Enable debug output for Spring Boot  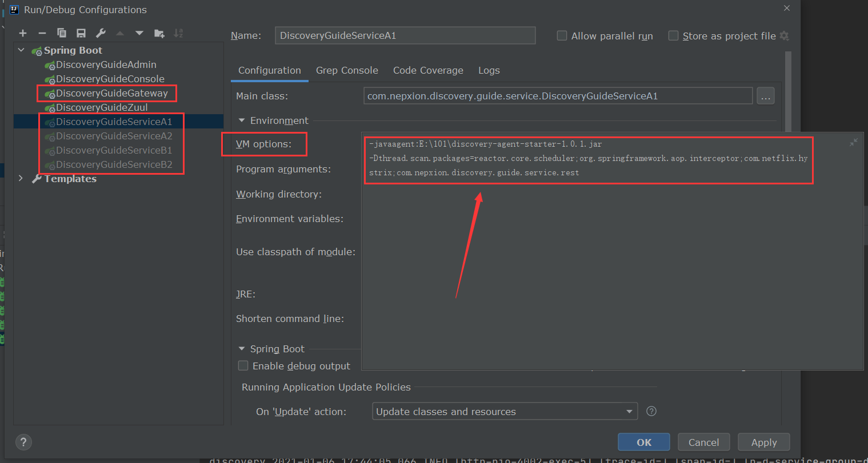pos(243,366)
